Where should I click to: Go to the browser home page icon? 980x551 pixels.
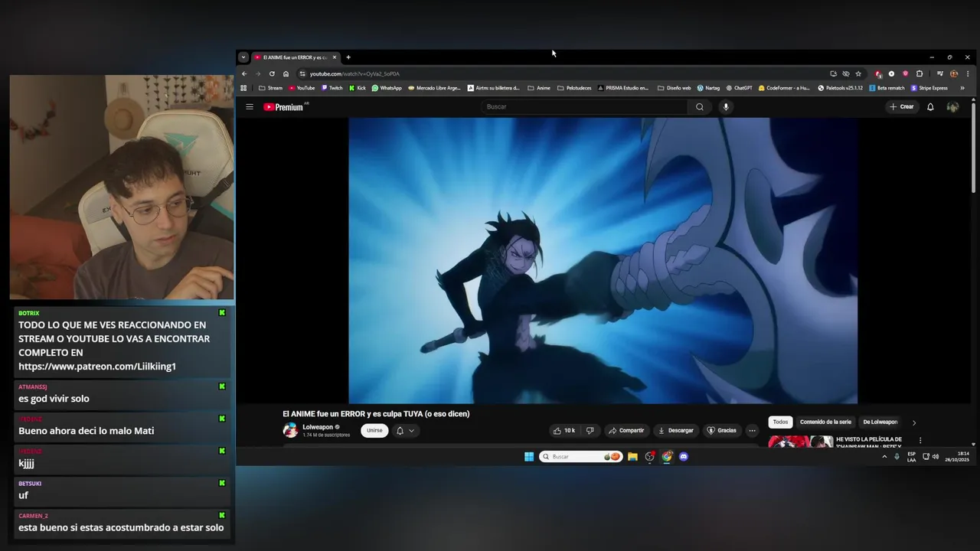[286, 74]
